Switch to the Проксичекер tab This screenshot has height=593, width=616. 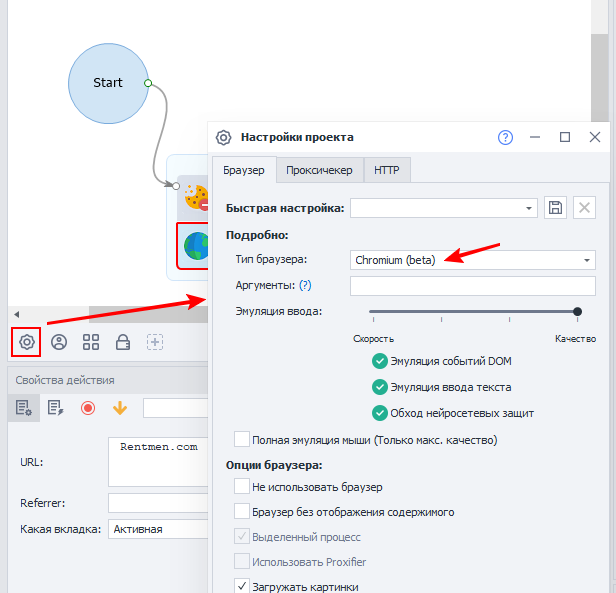coord(319,170)
